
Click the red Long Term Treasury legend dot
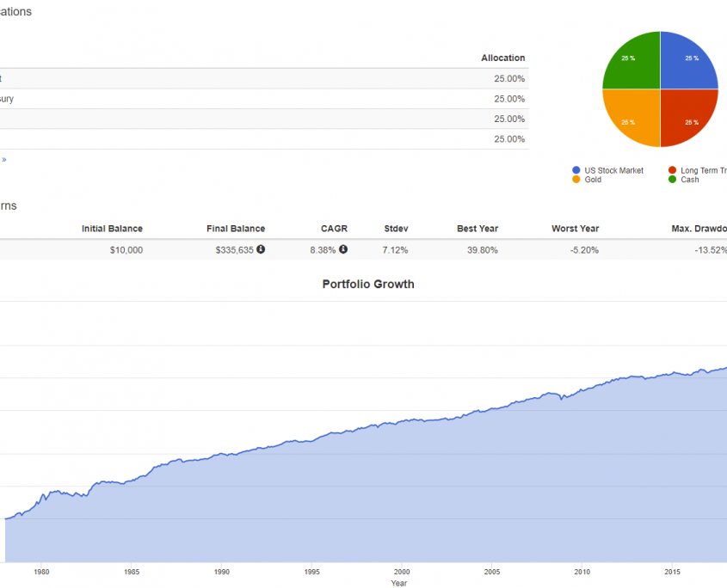(x=672, y=170)
